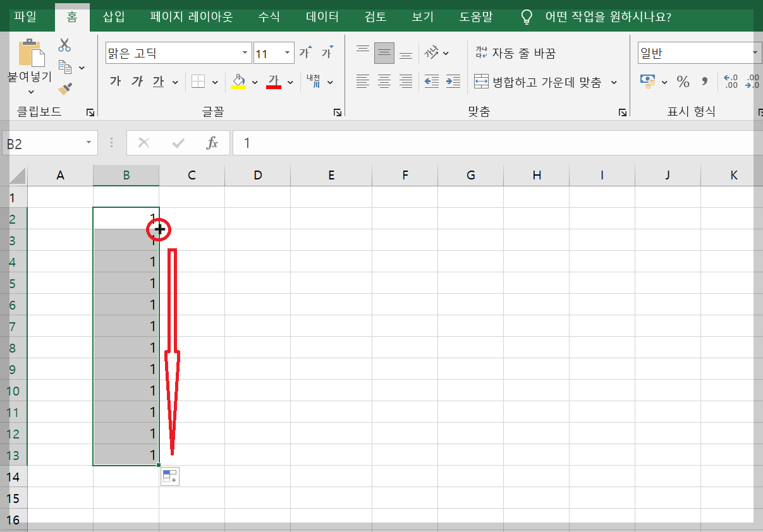
Task: Click the Percent Style icon
Action: click(x=682, y=82)
